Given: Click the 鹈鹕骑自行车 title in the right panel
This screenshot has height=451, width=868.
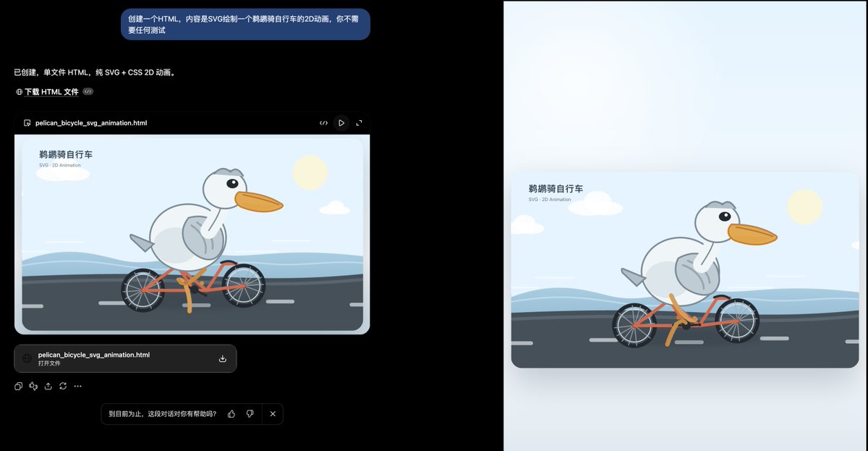Looking at the screenshot, I should pyautogui.click(x=556, y=189).
